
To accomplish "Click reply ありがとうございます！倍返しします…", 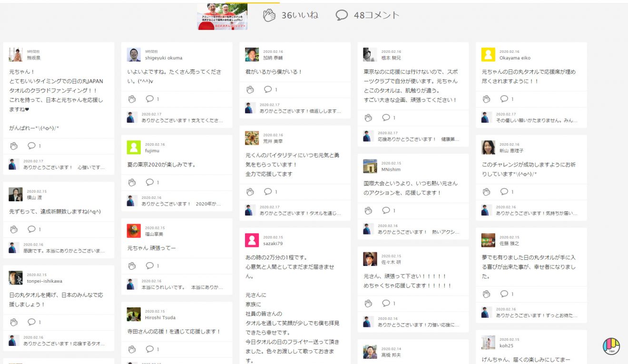I will [300, 111].
